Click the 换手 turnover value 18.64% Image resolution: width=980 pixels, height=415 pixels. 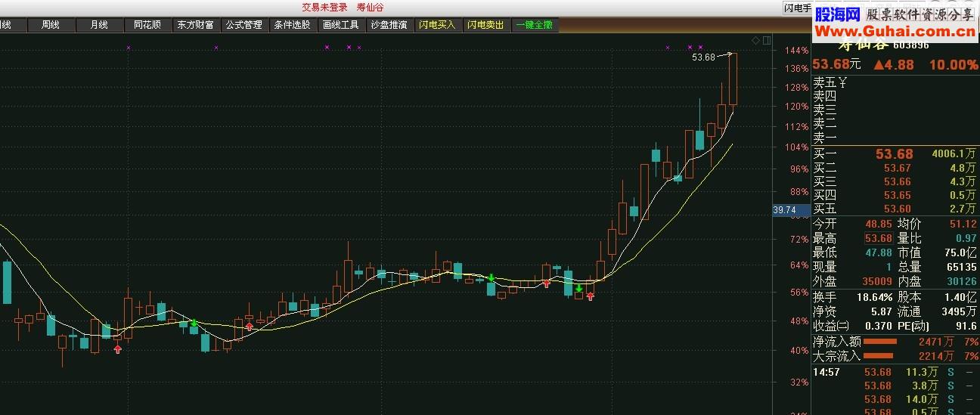click(x=876, y=296)
